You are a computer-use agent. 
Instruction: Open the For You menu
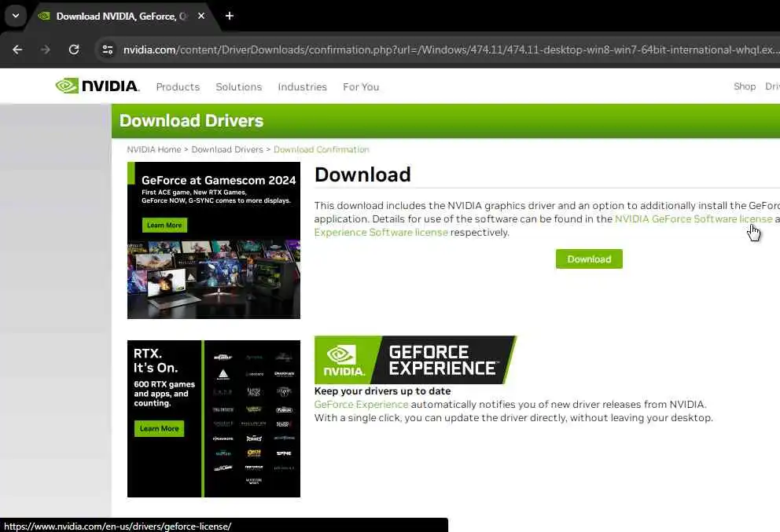point(361,86)
